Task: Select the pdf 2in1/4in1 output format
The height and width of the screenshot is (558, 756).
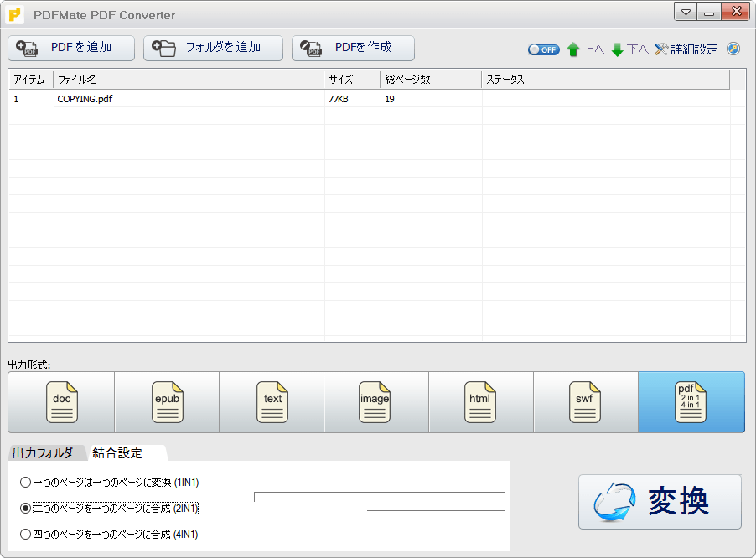Action: 691,402
